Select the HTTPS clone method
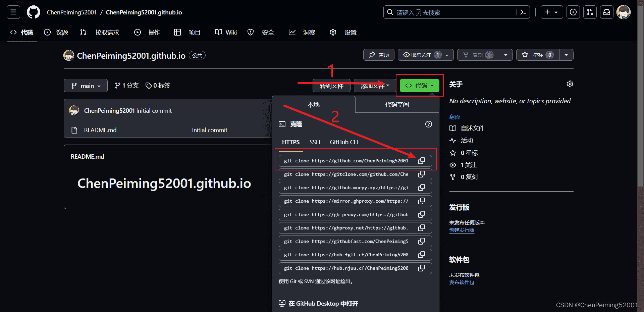 click(x=291, y=142)
